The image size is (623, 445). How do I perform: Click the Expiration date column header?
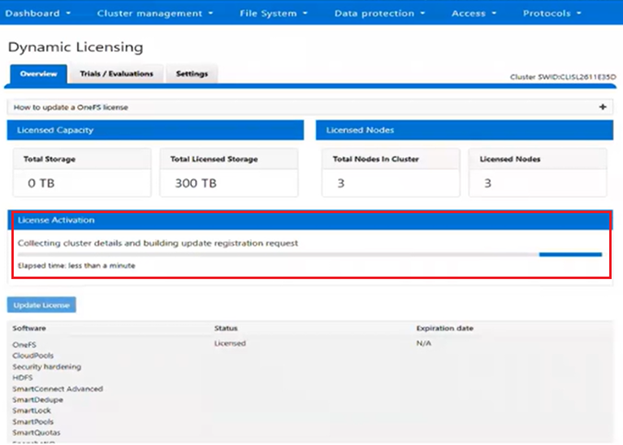tap(444, 327)
